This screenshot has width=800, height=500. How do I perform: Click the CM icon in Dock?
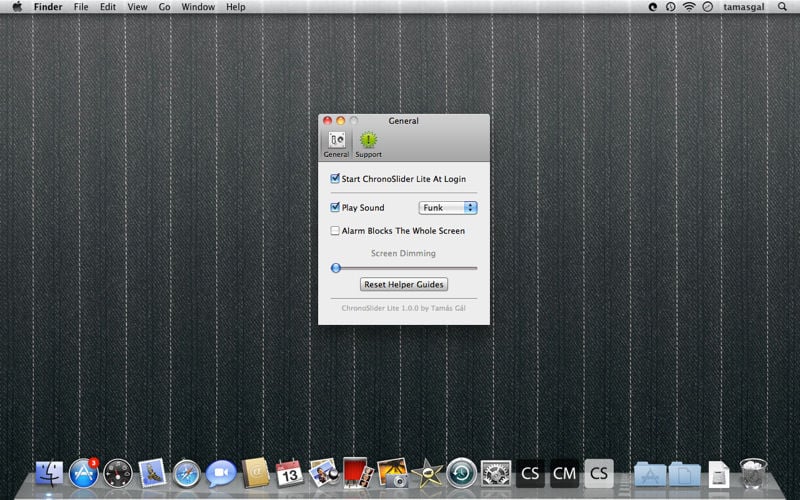(564, 473)
